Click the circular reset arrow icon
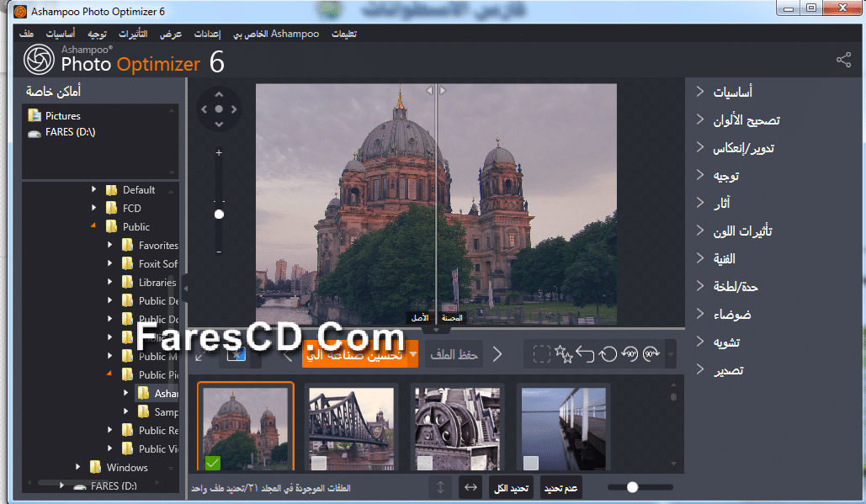Image resolution: width=866 pixels, height=504 pixels. coord(608,354)
